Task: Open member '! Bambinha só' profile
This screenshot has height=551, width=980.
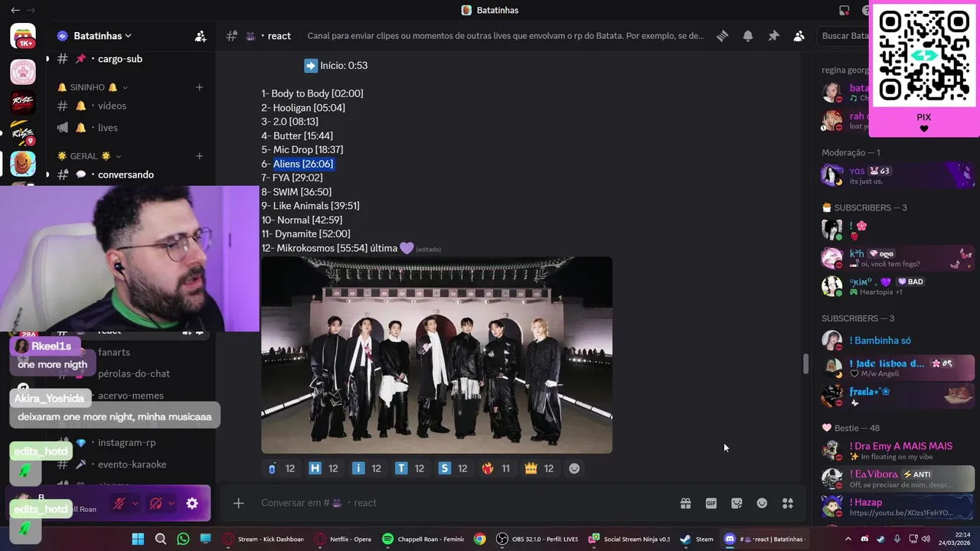Action: pos(896,340)
